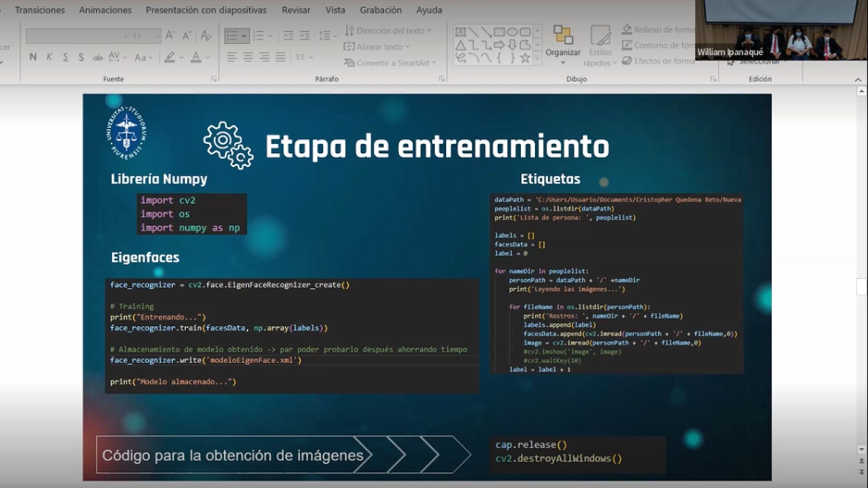Click the numbered list icon
Image resolution: width=868 pixels, height=488 pixels.
(259, 36)
